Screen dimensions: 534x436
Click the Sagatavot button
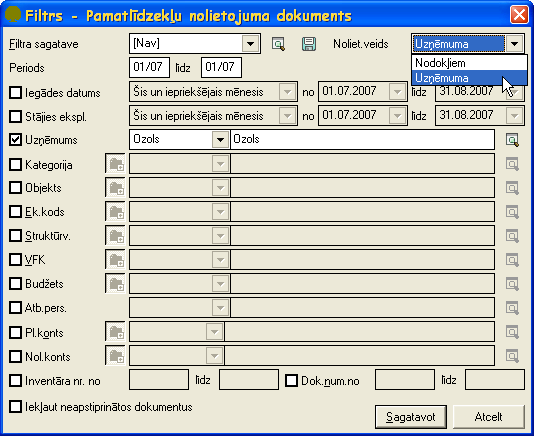pos(411,417)
